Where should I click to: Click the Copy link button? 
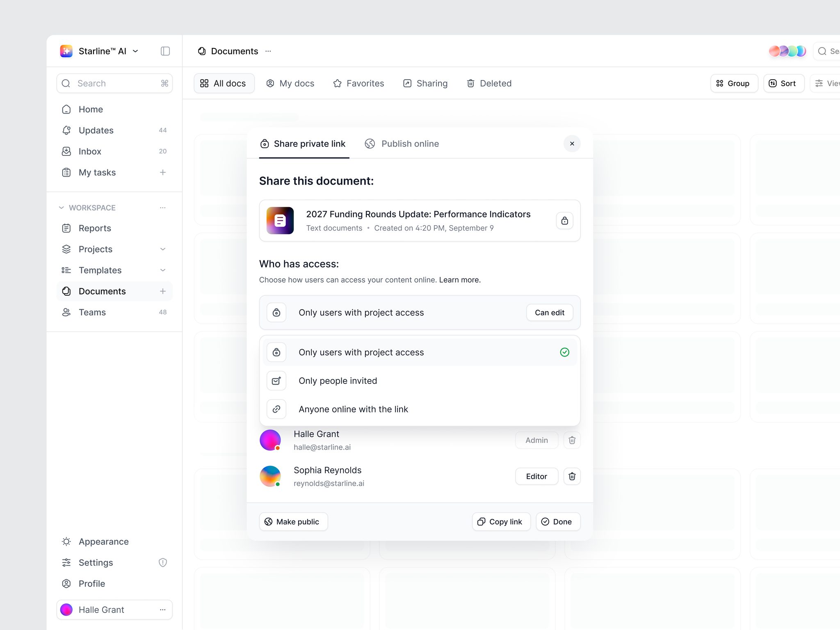pyautogui.click(x=501, y=521)
